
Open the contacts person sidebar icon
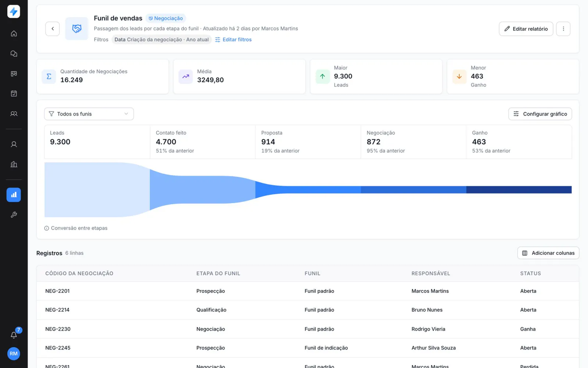[14, 144]
